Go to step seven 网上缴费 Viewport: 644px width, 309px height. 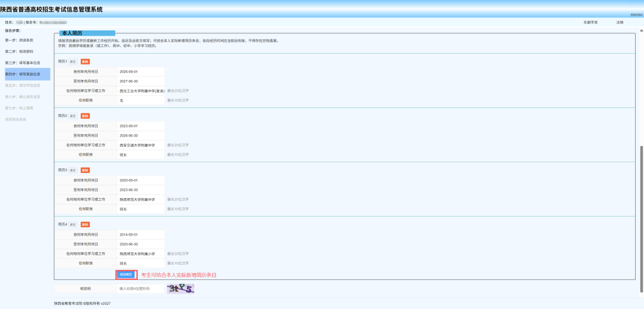19,108
